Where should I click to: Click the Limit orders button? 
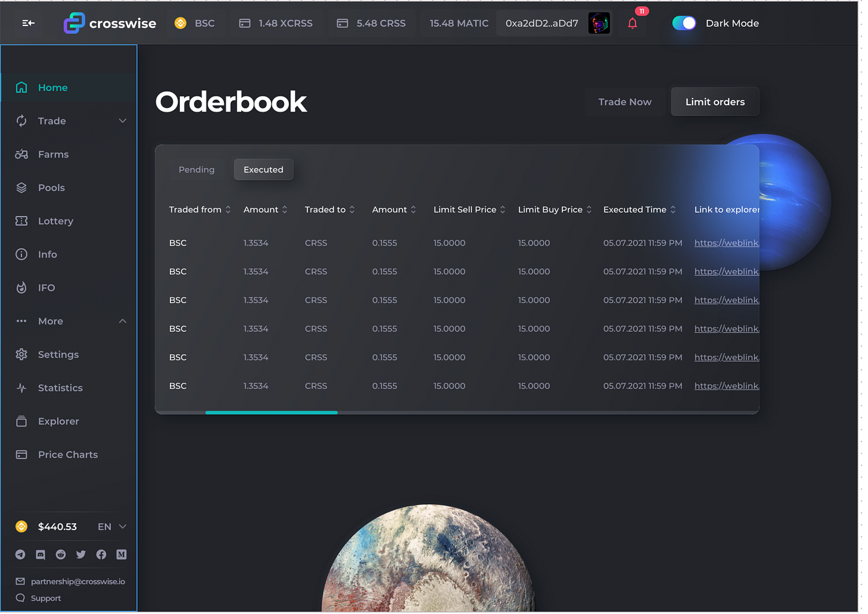pyautogui.click(x=715, y=102)
